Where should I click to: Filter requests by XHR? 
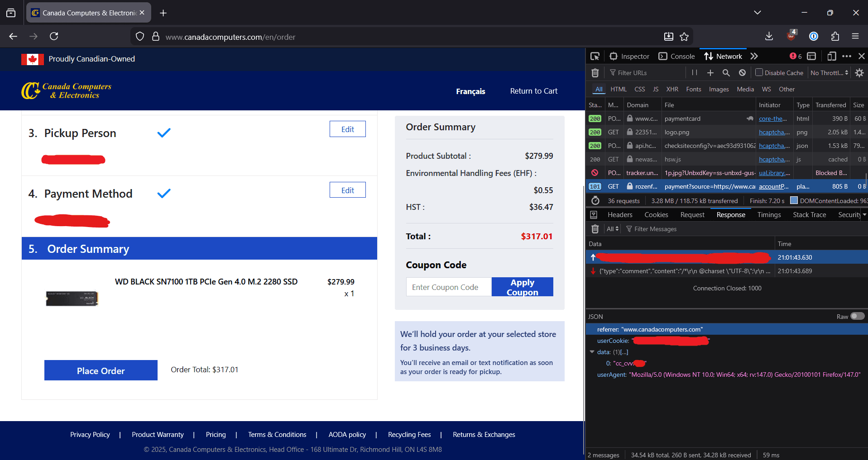point(672,89)
